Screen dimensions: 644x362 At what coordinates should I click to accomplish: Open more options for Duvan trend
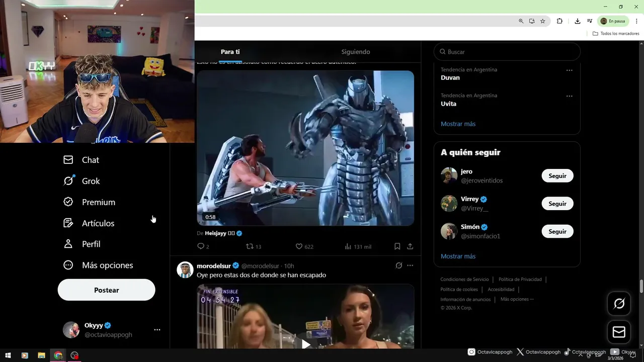570,70
